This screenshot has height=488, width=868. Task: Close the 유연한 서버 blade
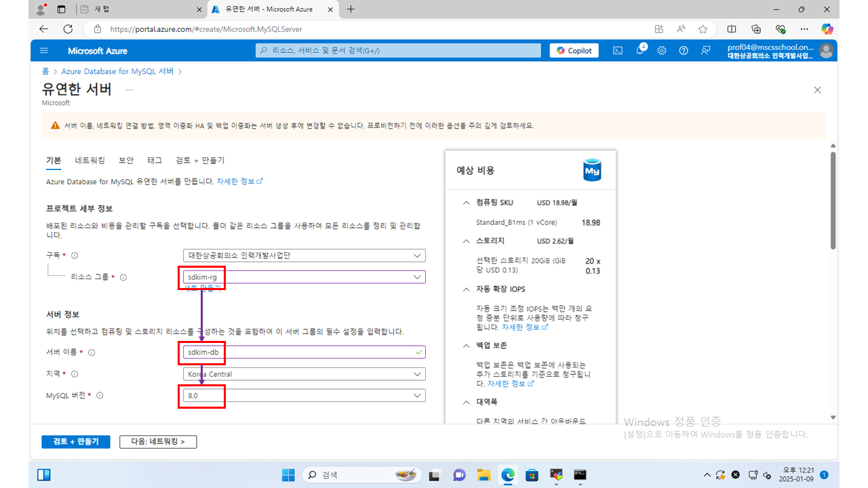[x=817, y=90]
